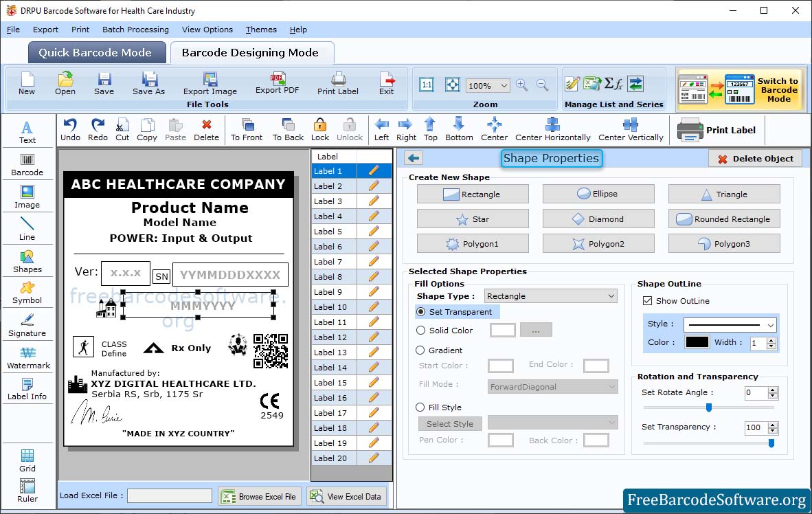Bring object To Front
Screen dimensions: 812x514
pyautogui.click(x=247, y=130)
